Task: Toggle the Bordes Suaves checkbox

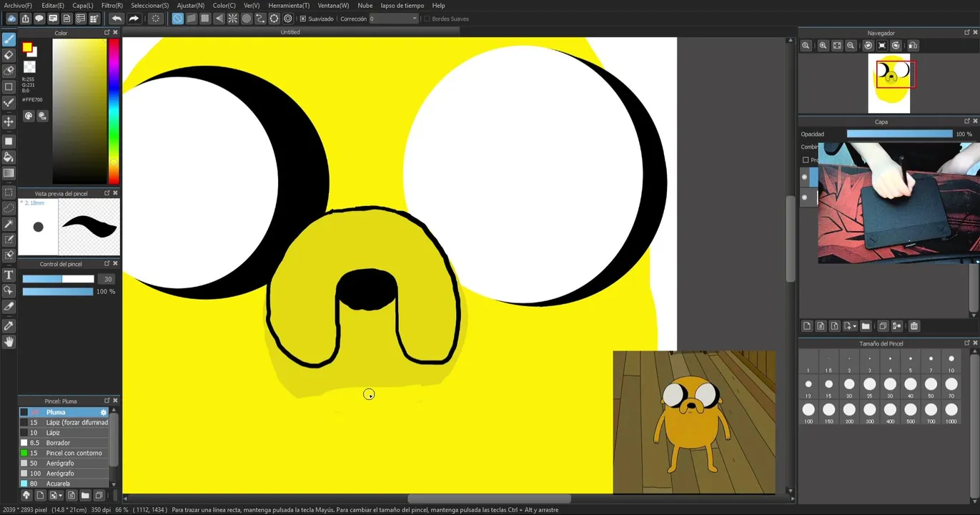Action: pos(427,19)
